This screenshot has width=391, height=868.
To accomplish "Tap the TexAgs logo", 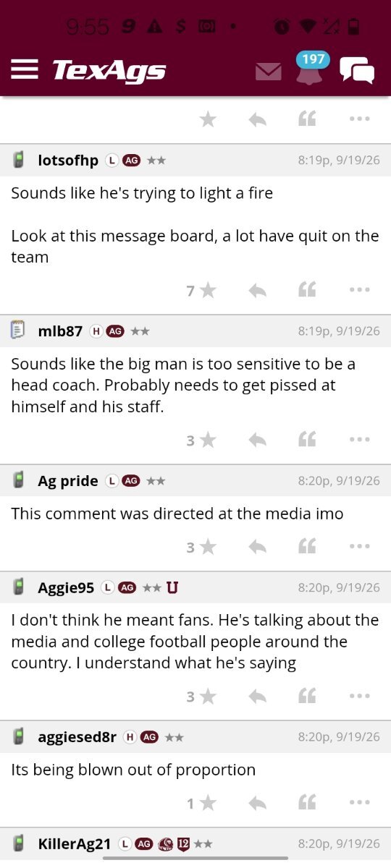I will (109, 71).
